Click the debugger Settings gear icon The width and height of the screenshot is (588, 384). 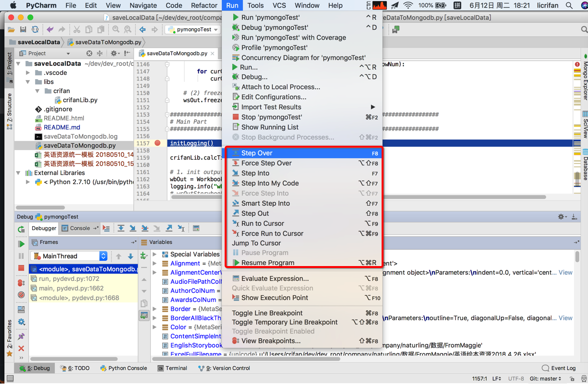(20, 322)
